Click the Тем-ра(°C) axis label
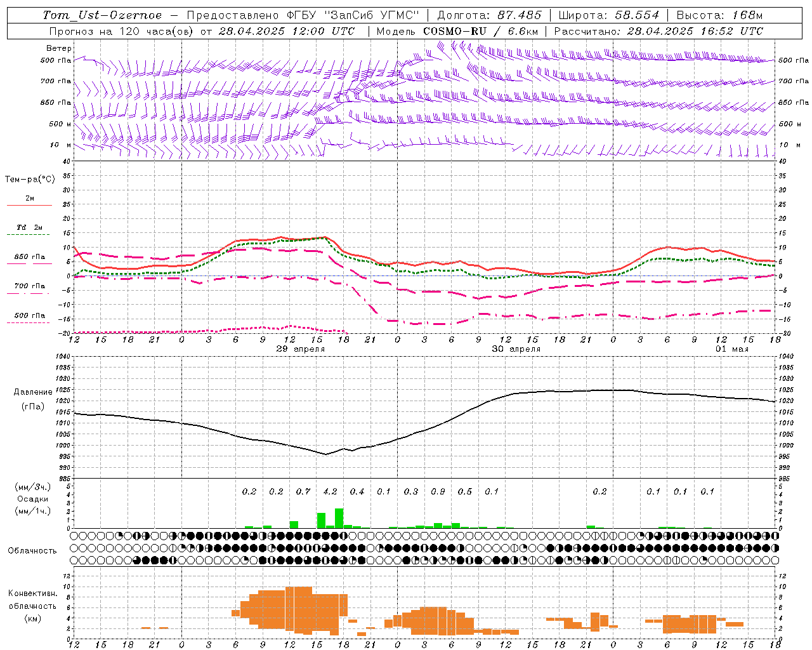This screenshot has height=650, width=812. 30,180
